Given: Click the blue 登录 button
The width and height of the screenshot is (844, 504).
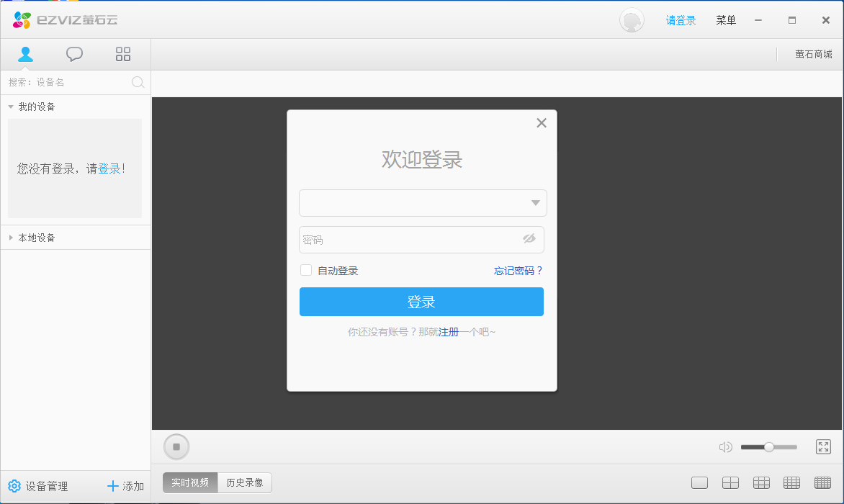Looking at the screenshot, I should tap(421, 302).
